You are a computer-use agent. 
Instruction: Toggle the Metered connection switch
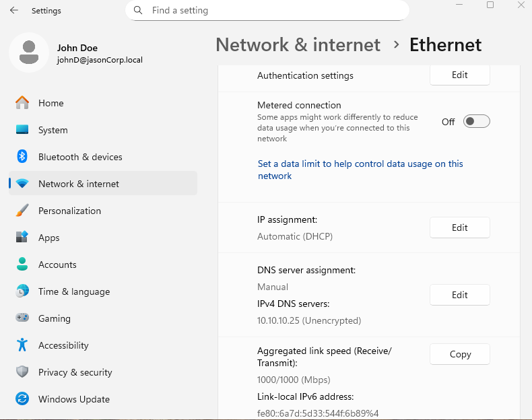coord(476,121)
